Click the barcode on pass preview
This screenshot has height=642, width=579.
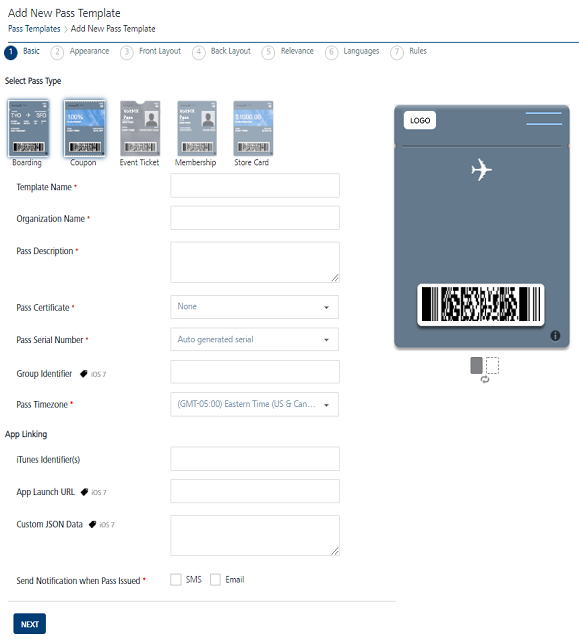(481, 305)
